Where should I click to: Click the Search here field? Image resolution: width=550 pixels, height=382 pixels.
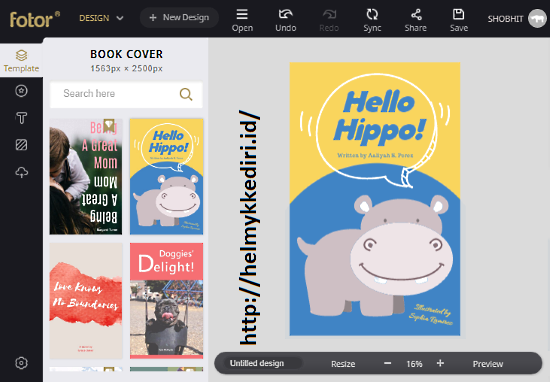[x=126, y=94]
